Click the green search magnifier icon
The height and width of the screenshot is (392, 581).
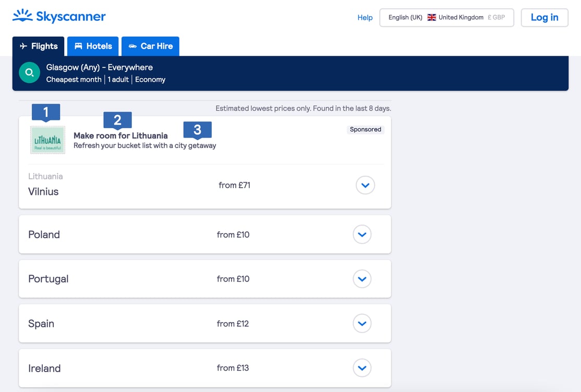[29, 72]
